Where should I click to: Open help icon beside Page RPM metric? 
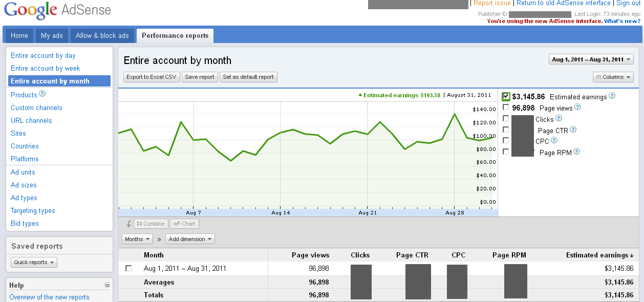pos(576,152)
